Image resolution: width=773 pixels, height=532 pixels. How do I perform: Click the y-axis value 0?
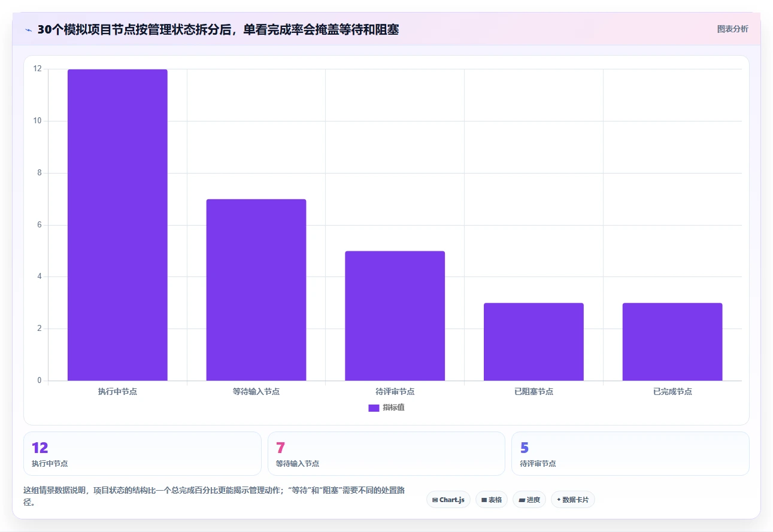pyautogui.click(x=40, y=381)
